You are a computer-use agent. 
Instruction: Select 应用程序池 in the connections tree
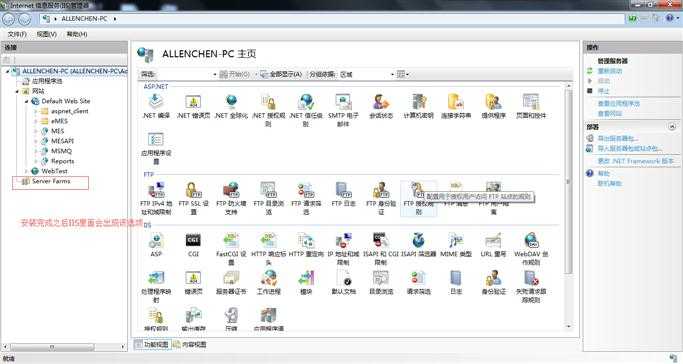coord(47,81)
